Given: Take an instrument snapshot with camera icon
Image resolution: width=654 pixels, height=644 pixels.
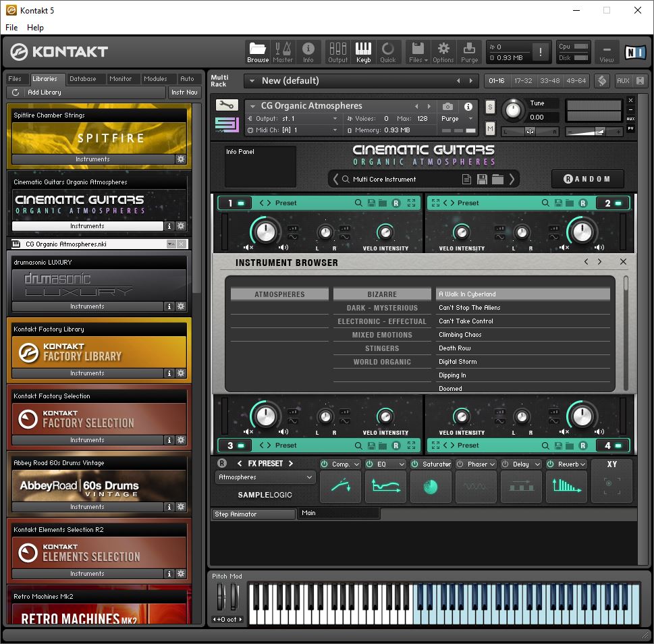Looking at the screenshot, I should 447,107.
